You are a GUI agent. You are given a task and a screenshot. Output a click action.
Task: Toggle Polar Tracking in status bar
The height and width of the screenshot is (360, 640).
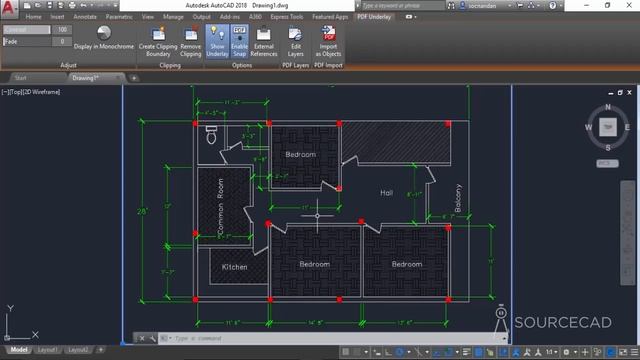[400, 352]
